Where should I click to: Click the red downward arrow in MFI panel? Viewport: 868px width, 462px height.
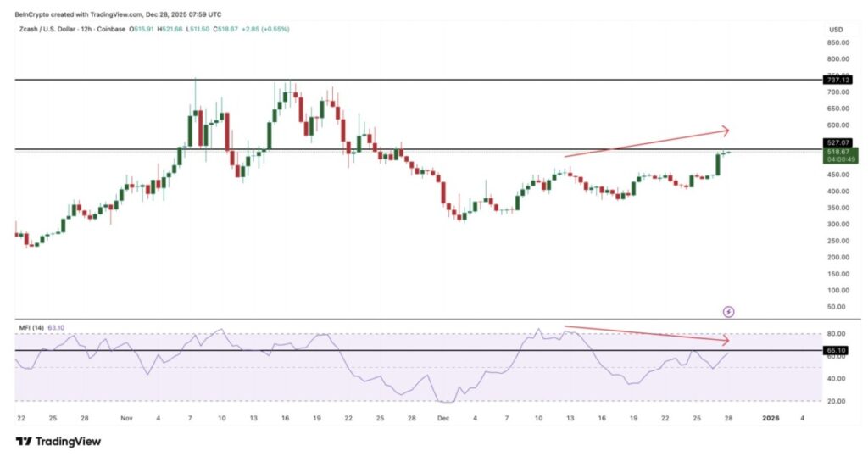click(x=646, y=333)
